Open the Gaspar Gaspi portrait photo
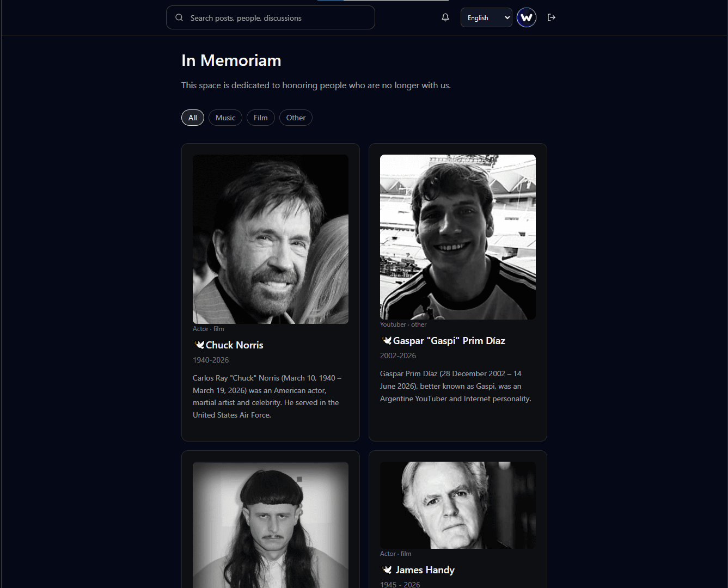728x588 pixels. (x=458, y=237)
